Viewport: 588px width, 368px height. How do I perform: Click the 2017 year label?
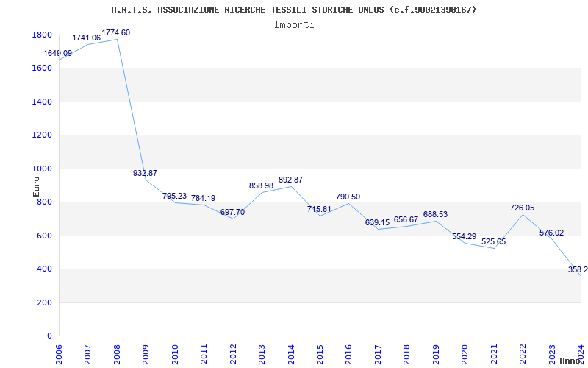(x=378, y=355)
